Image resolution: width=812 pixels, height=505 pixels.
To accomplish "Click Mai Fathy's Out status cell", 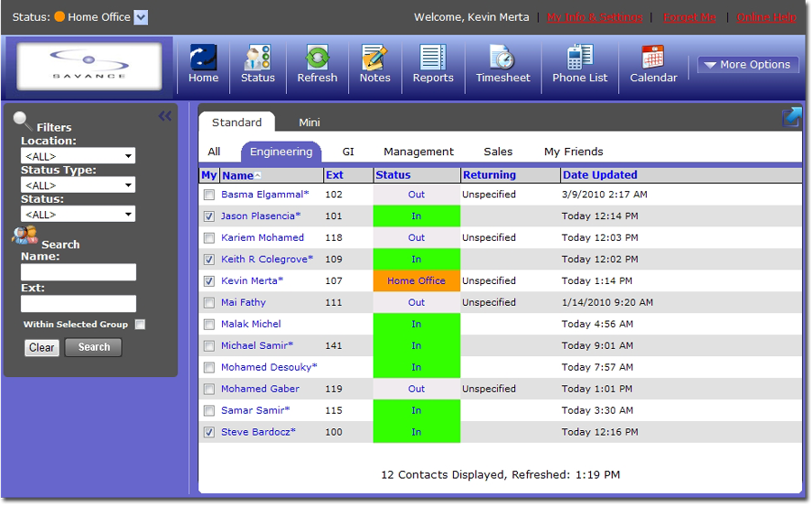I will (416, 302).
